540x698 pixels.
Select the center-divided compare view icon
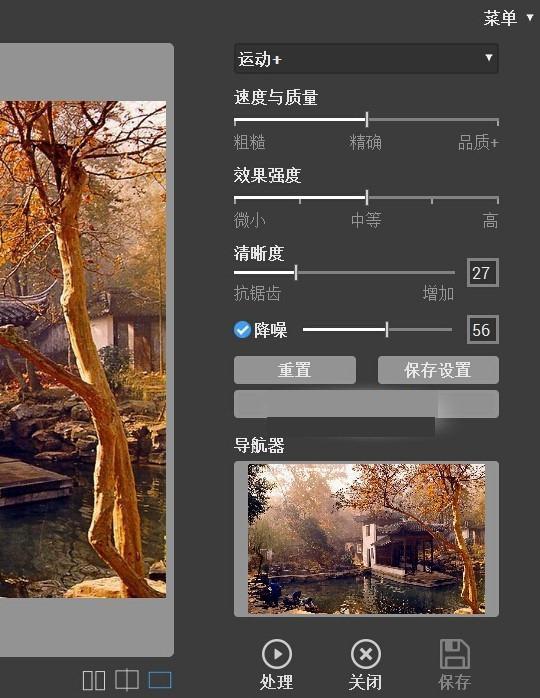pyautogui.click(x=127, y=680)
